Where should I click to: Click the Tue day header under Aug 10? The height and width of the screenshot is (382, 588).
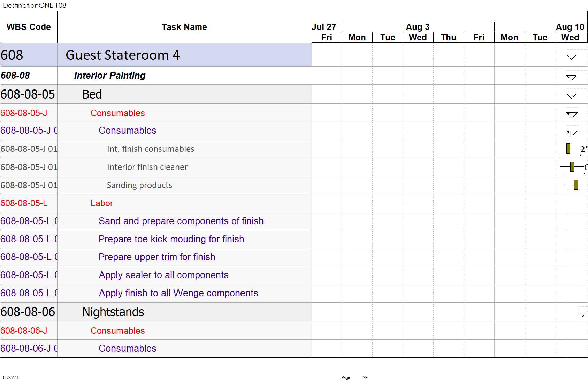pos(540,38)
